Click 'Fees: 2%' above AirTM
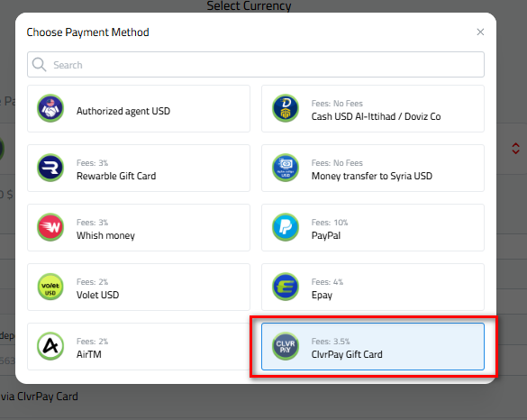 [x=92, y=342]
